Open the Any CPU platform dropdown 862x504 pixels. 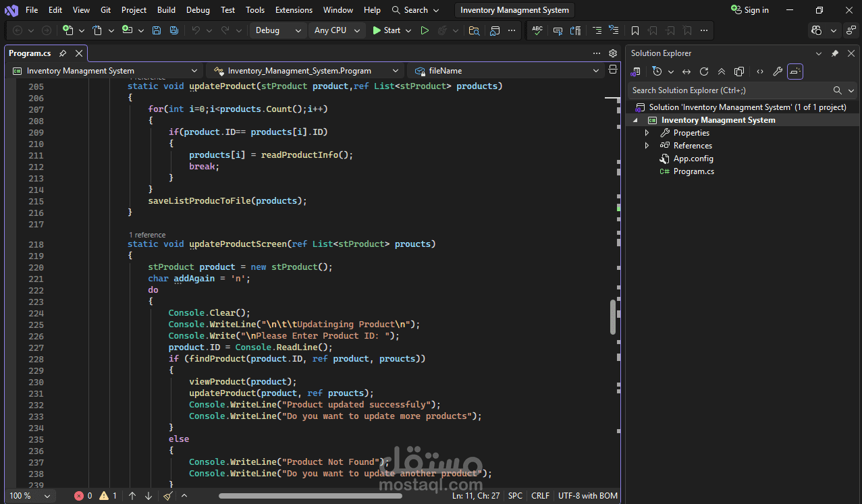click(x=337, y=30)
